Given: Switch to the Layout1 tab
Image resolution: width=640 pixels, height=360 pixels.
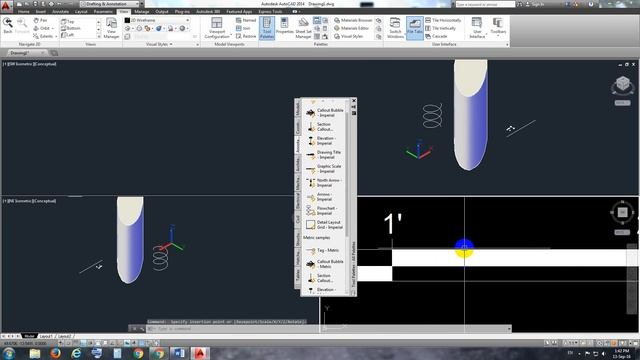Looking at the screenshot, I should pyautogui.click(x=46, y=336).
